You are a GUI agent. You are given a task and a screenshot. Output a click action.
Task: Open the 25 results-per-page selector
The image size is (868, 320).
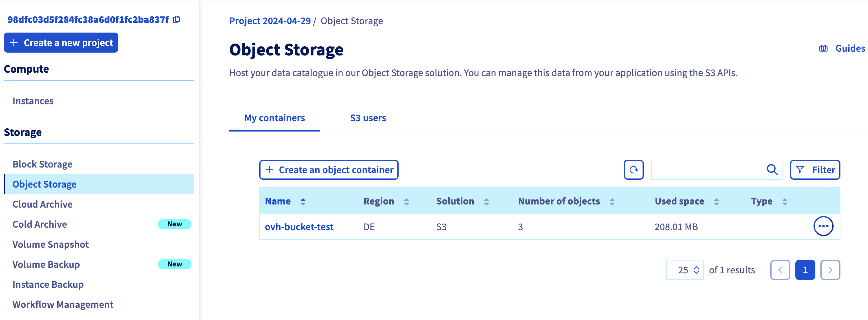point(685,270)
